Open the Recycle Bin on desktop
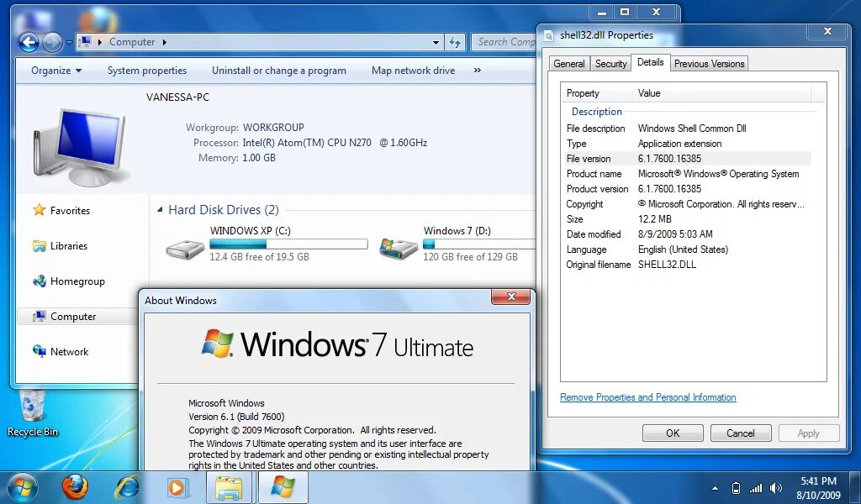Screen dimensions: 861x504 pos(33,413)
